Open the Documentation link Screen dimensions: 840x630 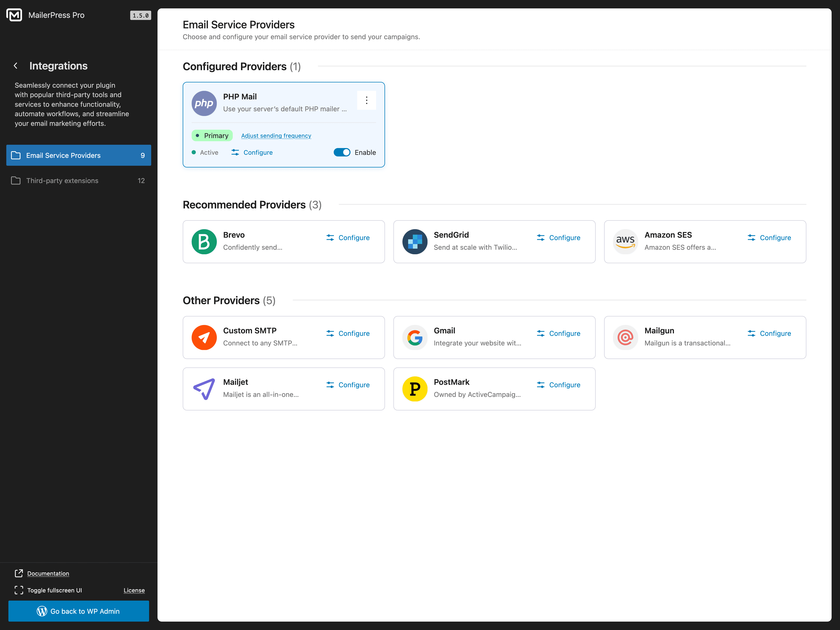(47, 573)
